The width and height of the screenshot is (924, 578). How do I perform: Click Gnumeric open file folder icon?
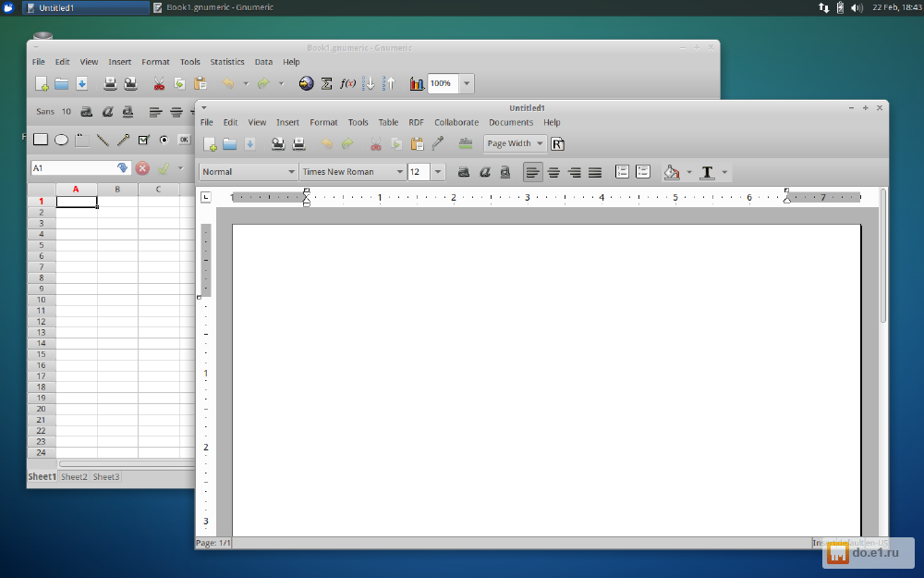point(61,83)
